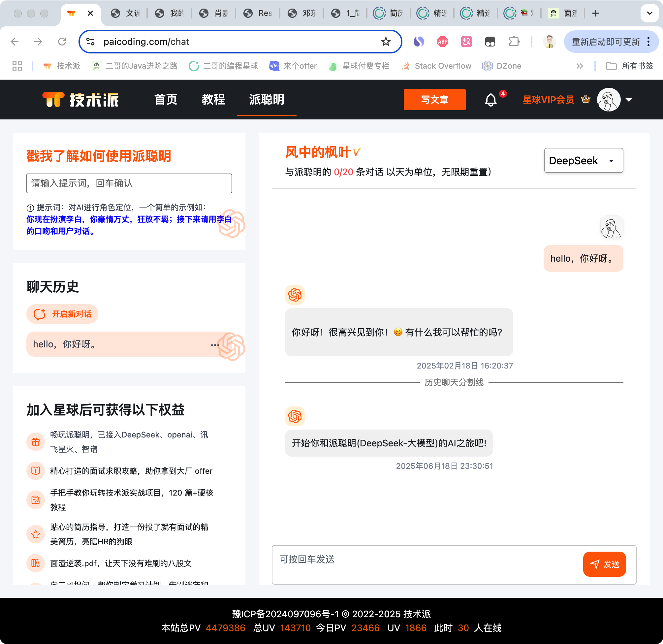663x644 pixels.
Task: Expand the user account dropdown arrow
Action: coord(629,100)
